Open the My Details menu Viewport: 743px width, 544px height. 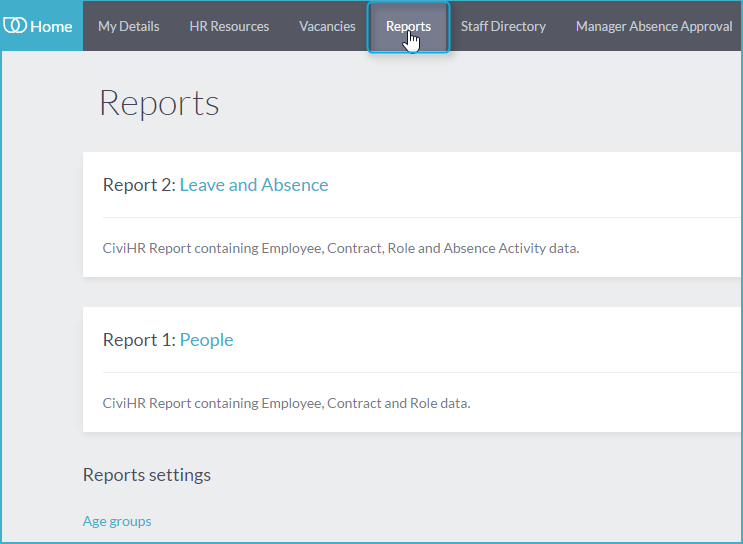point(128,26)
